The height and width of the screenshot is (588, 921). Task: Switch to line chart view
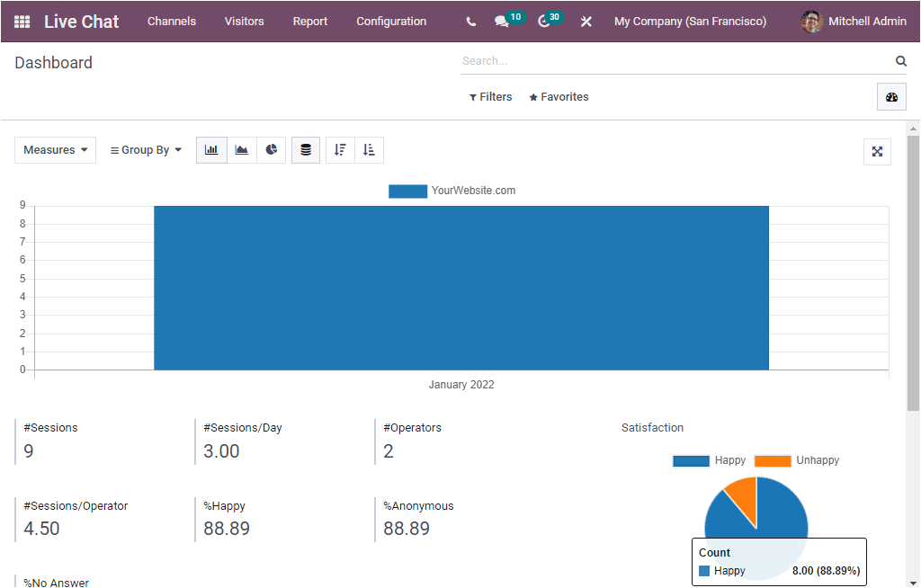point(241,149)
